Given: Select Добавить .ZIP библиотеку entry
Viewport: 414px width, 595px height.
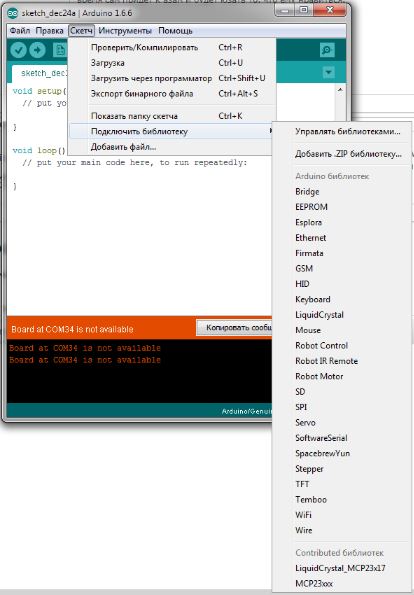Looking at the screenshot, I should tap(348, 154).
